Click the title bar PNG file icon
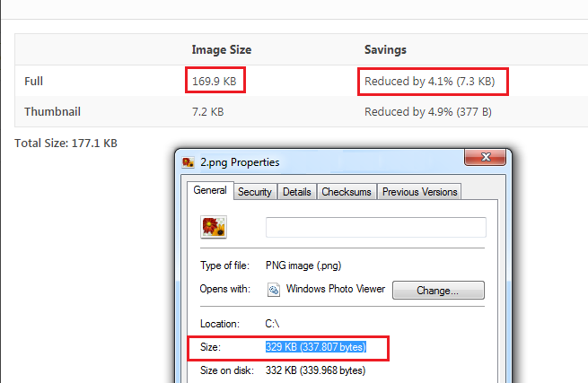Screen dimensions: 588x383 pyautogui.click(x=188, y=162)
